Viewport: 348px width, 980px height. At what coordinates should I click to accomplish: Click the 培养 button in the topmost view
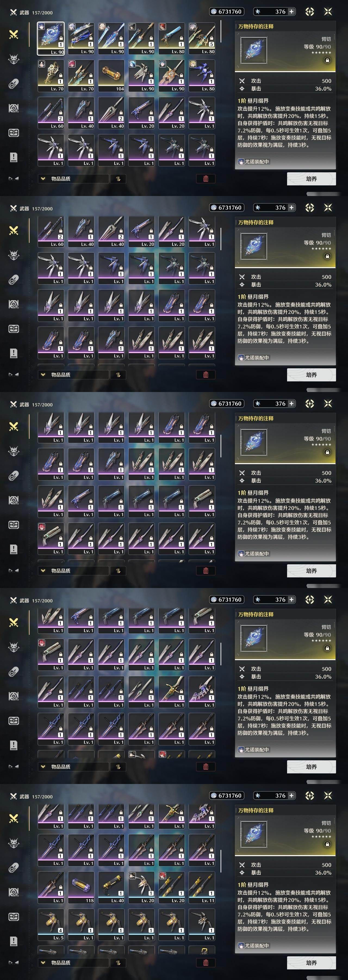[311, 179]
